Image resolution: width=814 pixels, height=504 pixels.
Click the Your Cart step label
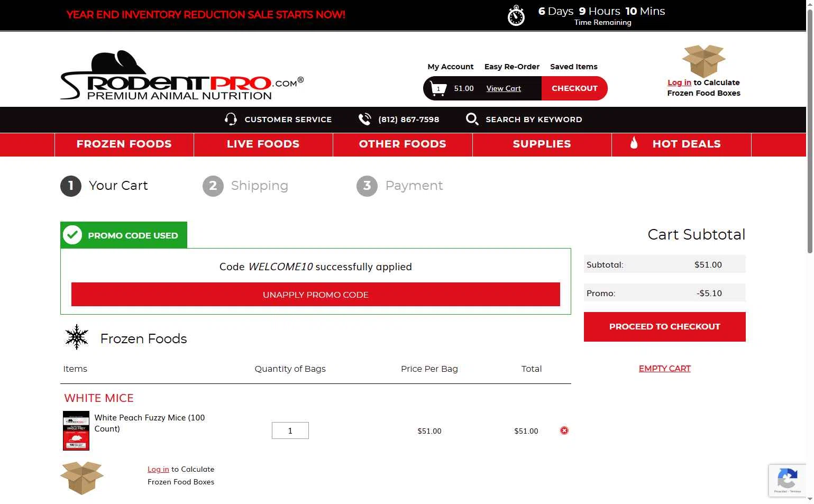[x=118, y=186]
